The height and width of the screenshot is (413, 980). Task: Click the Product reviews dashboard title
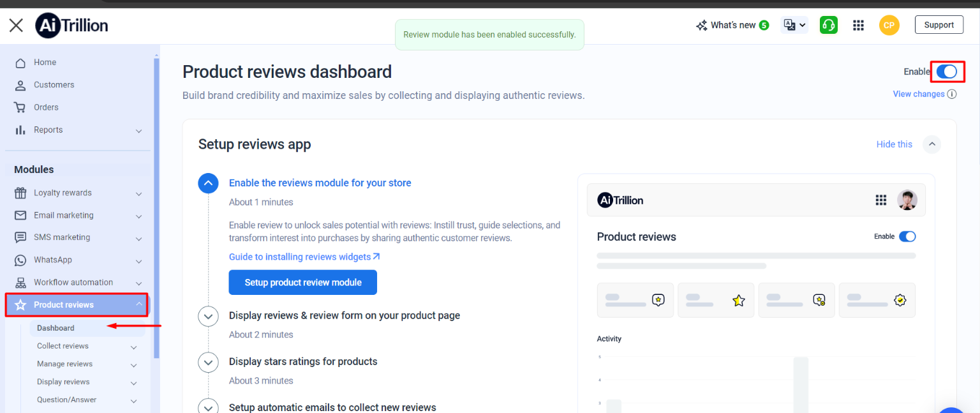(287, 71)
